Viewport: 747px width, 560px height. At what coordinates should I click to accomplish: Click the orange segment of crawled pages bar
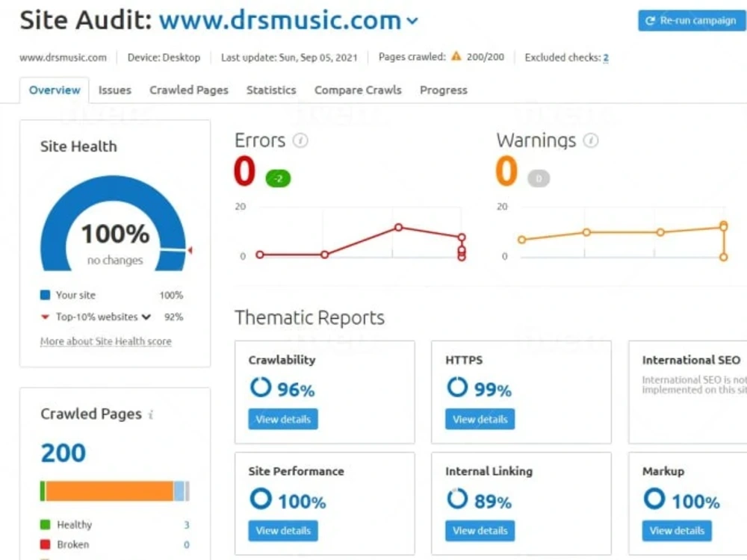pos(110,491)
